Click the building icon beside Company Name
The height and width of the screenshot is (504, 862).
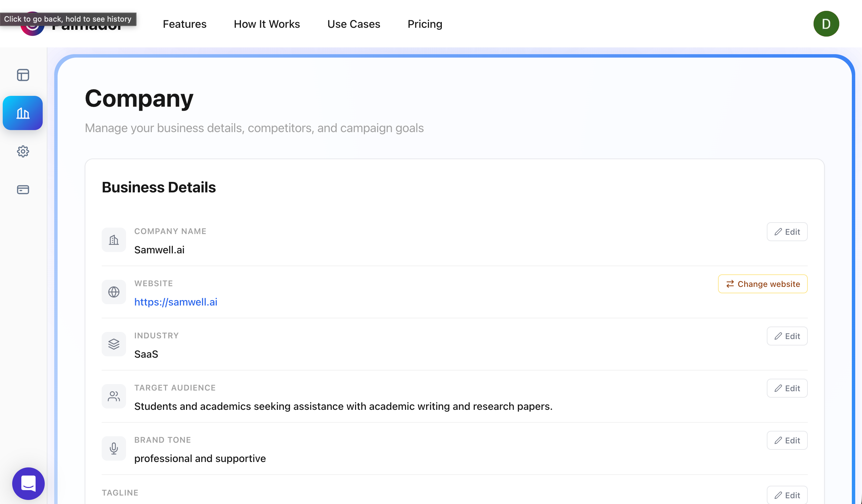[114, 240]
